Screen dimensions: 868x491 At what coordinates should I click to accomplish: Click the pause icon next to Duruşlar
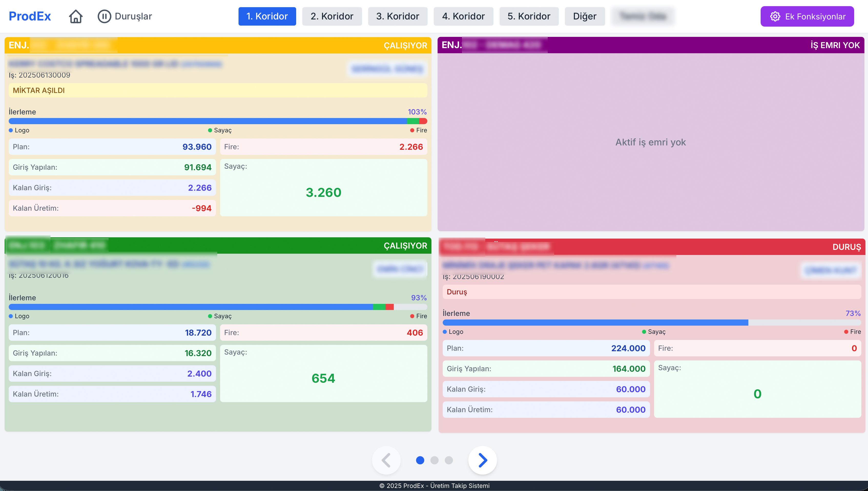point(105,16)
